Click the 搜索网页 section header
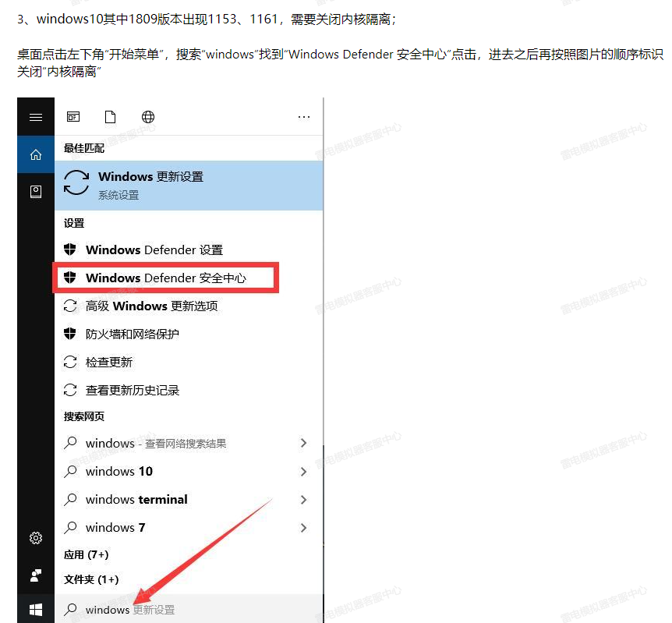This screenshot has width=672, height=623. pos(84,416)
